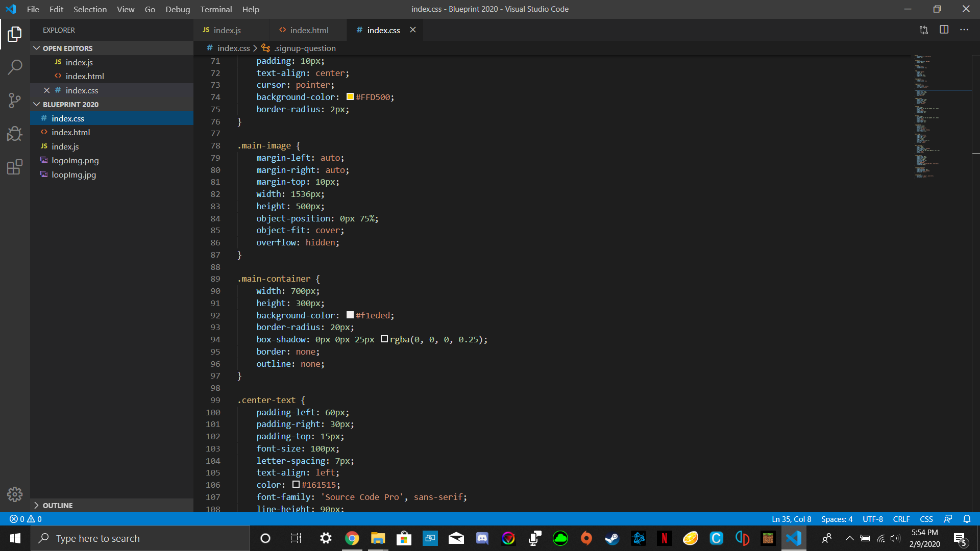Click the #FFD500 yellow color swatch
The height and width of the screenshot is (551, 980).
pyautogui.click(x=350, y=97)
